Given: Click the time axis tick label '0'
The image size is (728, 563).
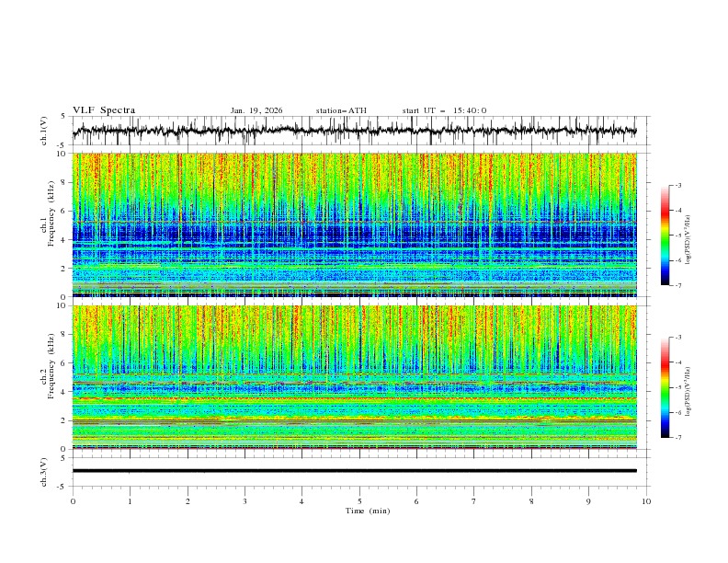Looking at the screenshot, I should pyautogui.click(x=73, y=501).
